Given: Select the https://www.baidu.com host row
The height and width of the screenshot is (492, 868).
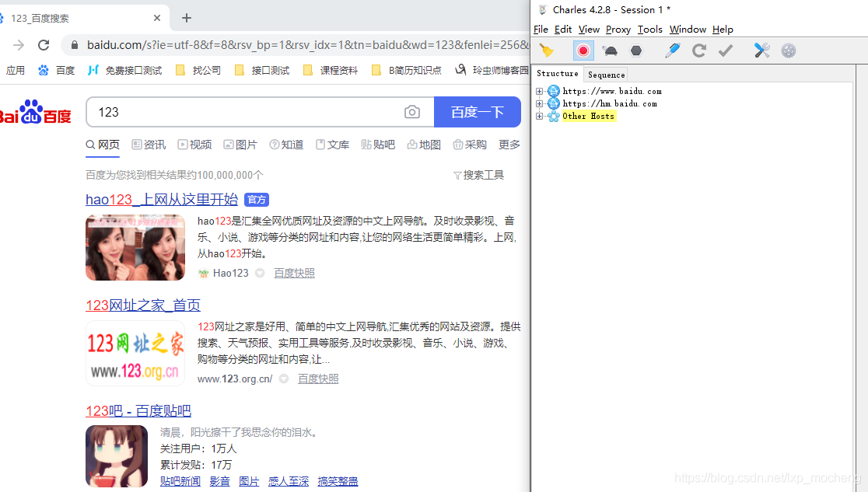Looking at the screenshot, I should pyautogui.click(x=611, y=91).
